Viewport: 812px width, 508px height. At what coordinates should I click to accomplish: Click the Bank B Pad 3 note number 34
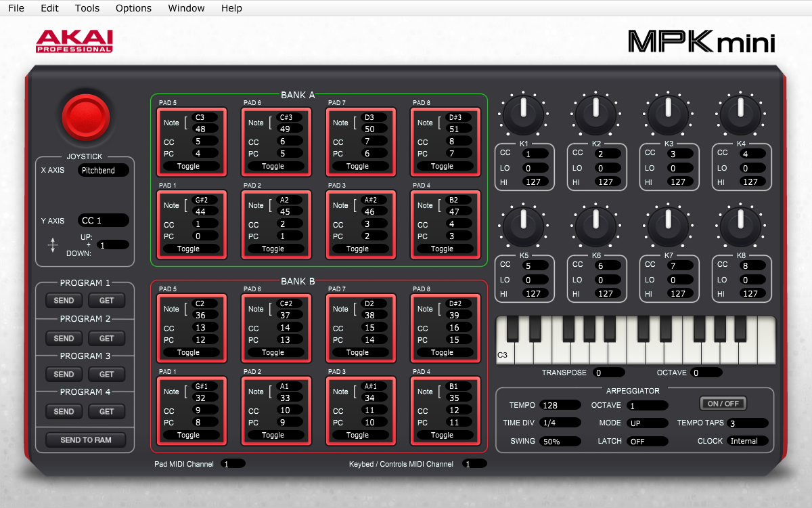[374, 398]
